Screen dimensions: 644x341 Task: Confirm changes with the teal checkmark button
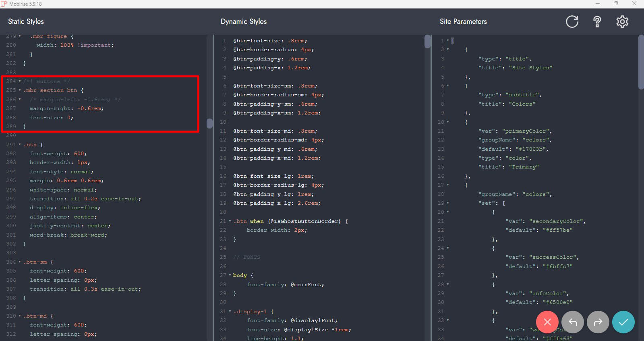tap(623, 322)
